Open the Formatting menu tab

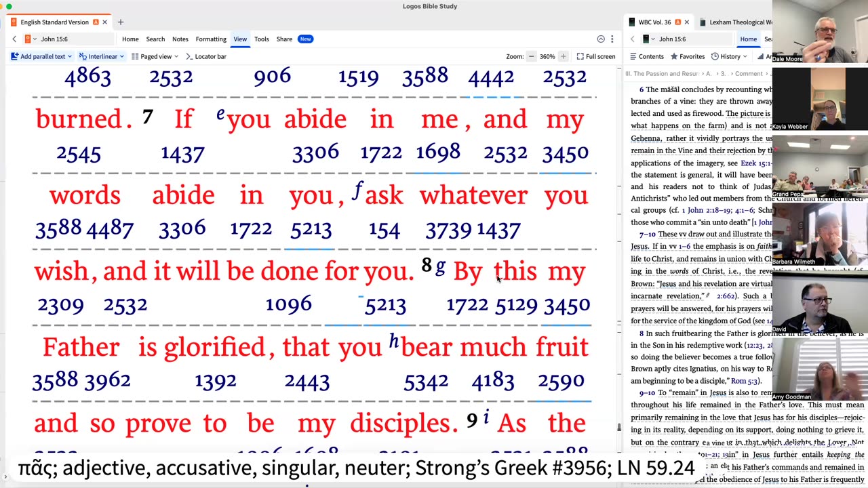tap(211, 39)
